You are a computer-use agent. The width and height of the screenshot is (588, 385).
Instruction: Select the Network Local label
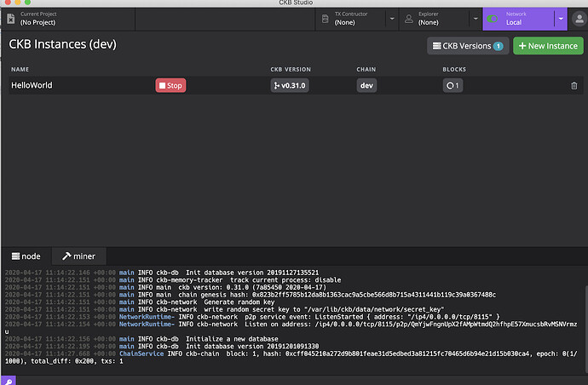[x=513, y=22]
